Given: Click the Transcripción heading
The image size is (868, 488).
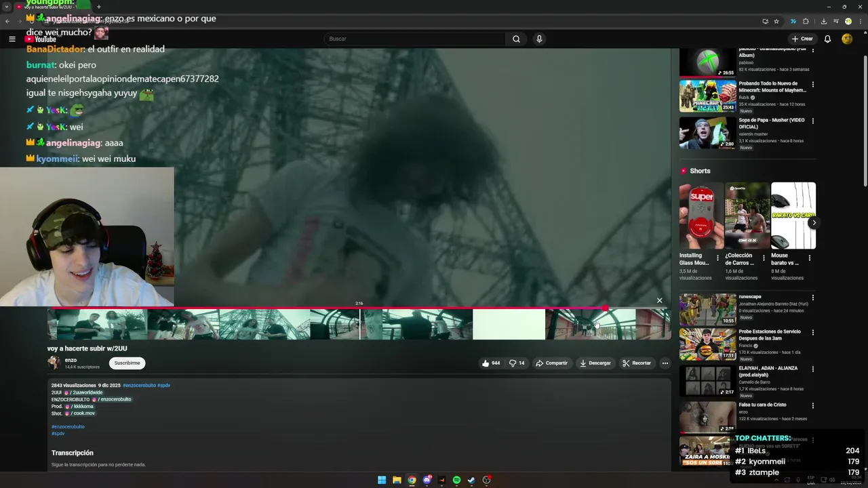Looking at the screenshot, I should pos(73,453).
